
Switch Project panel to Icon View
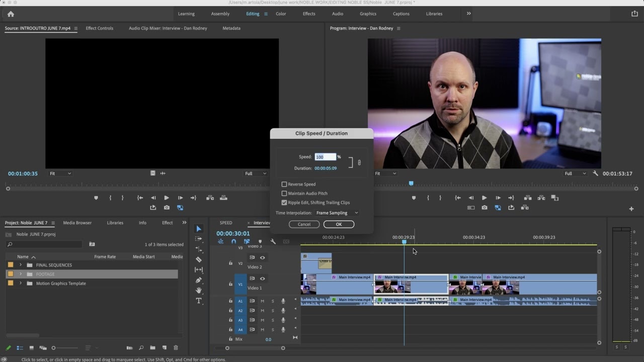click(x=31, y=347)
